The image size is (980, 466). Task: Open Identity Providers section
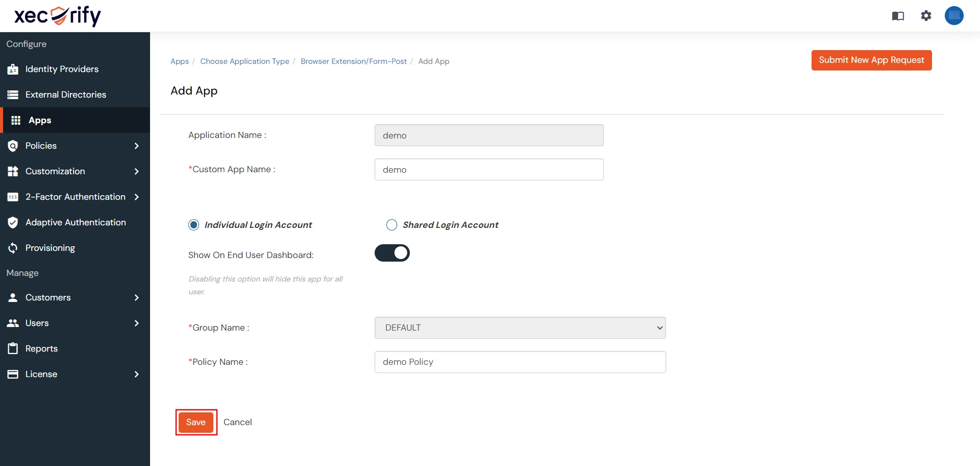62,69
